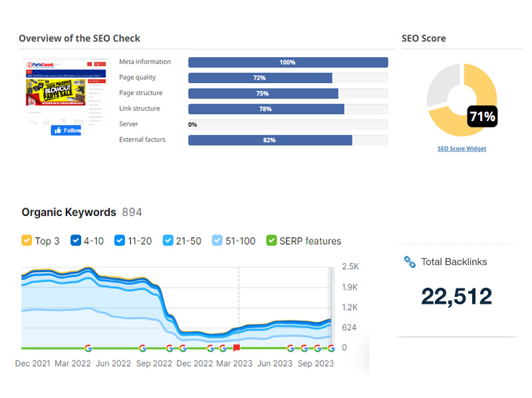Toggle the Top 3 keywords checkbox

27,241
